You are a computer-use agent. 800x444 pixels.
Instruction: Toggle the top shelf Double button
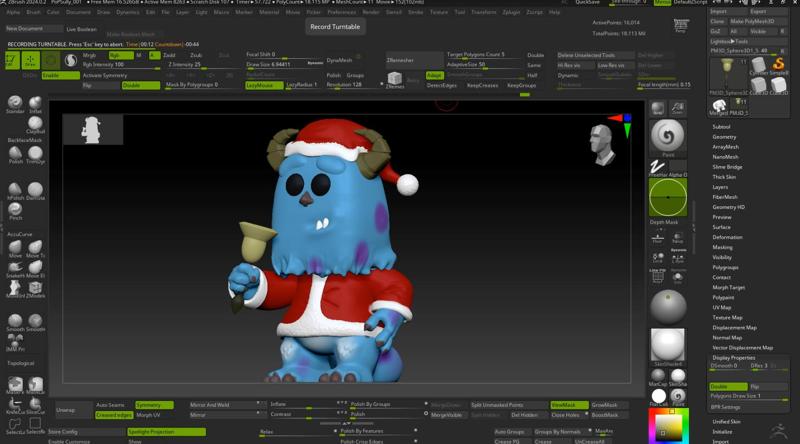(x=141, y=85)
